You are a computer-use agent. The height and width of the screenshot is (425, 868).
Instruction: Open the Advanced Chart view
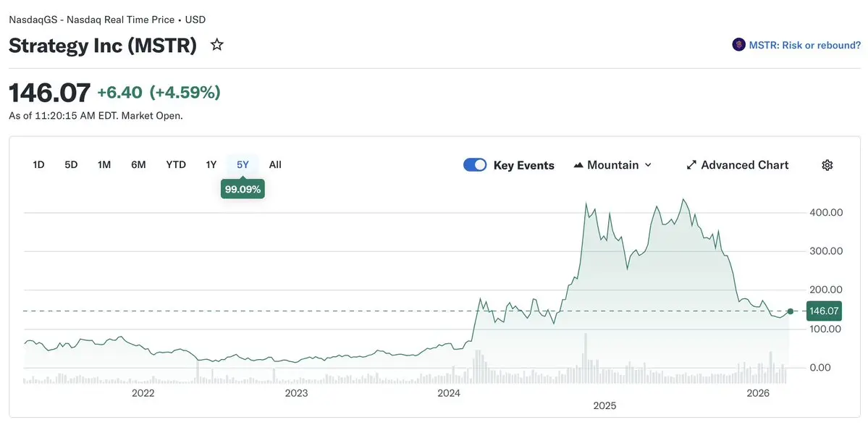click(x=744, y=165)
